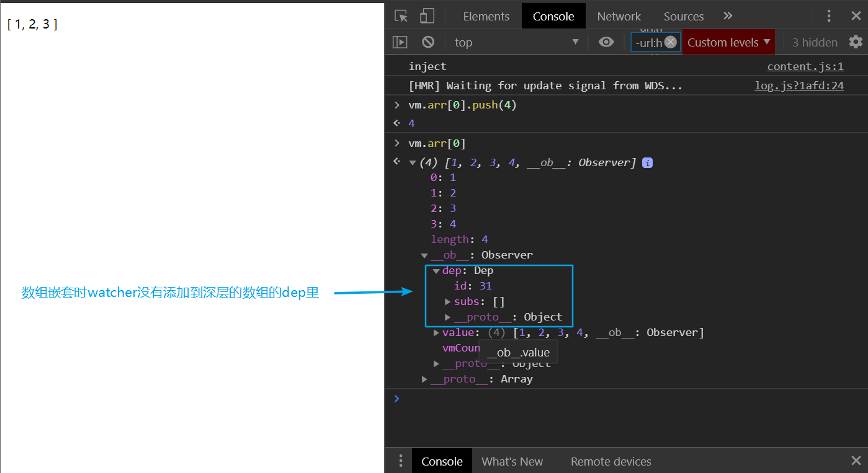The height and width of the screenshot is (473, 868).
Task: Collapse the logged array (4) [1, 2, 3, 4] result
Action: click(413, 163)
